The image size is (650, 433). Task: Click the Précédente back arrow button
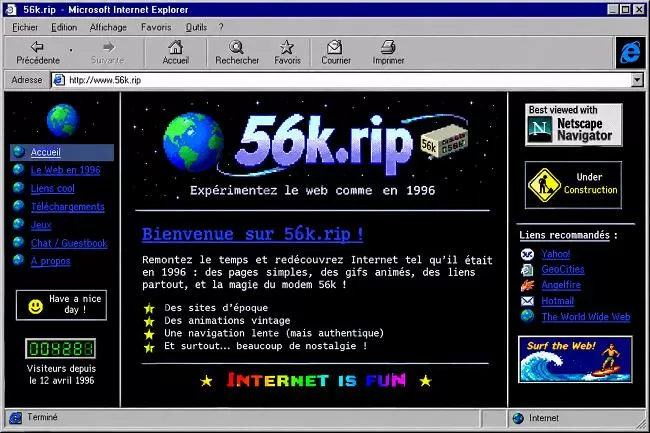pos(38,52)
